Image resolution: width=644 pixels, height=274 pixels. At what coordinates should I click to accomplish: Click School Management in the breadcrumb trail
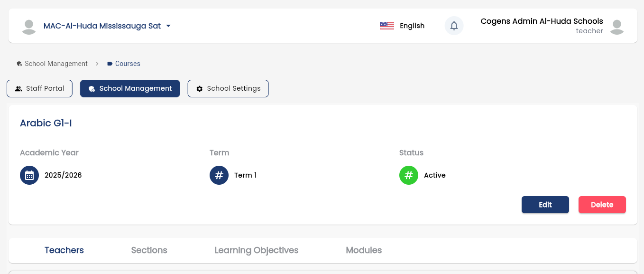[x=56, y=64]
